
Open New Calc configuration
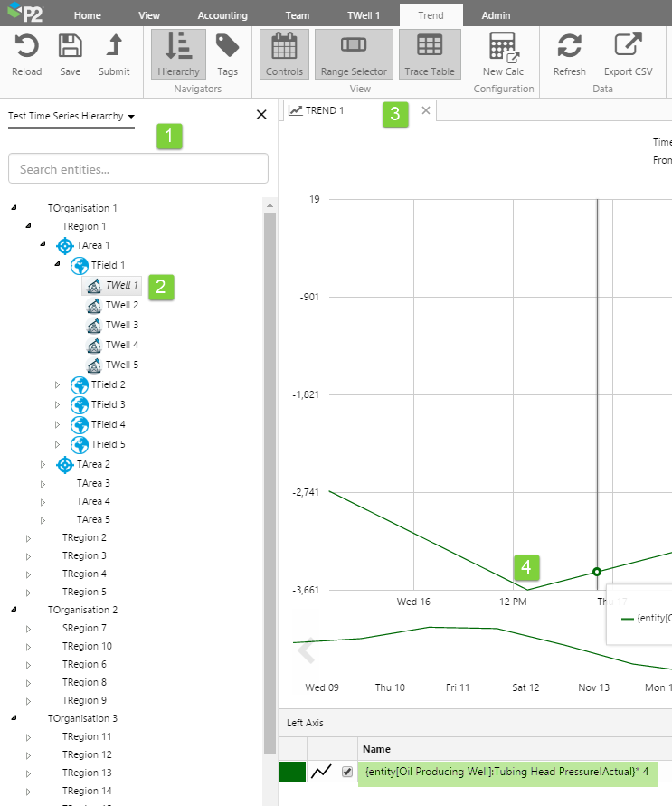tap(503, 54)
